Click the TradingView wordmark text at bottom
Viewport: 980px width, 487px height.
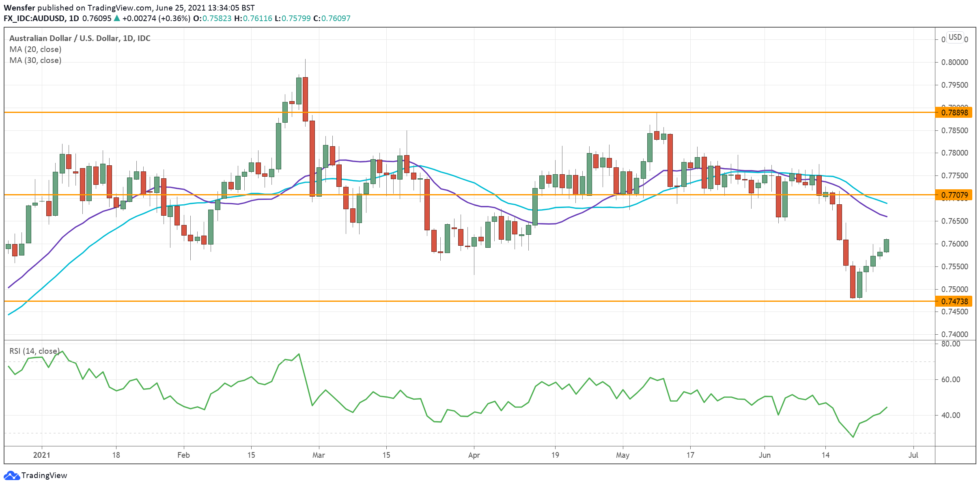pyautogui.click(x=44, y=475)
